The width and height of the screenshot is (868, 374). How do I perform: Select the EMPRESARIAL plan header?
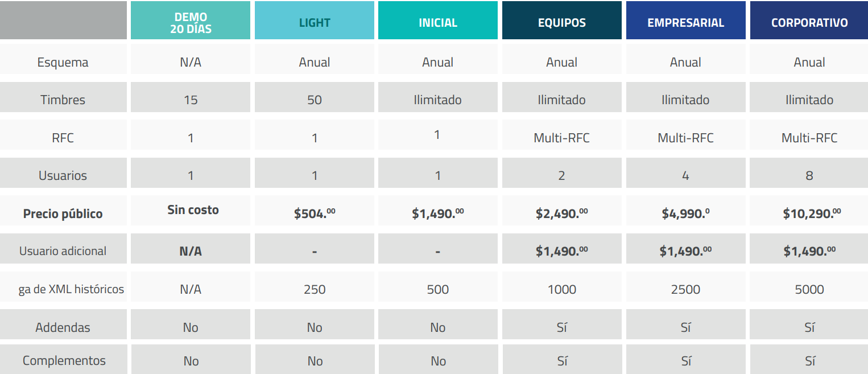coord(686,20)
